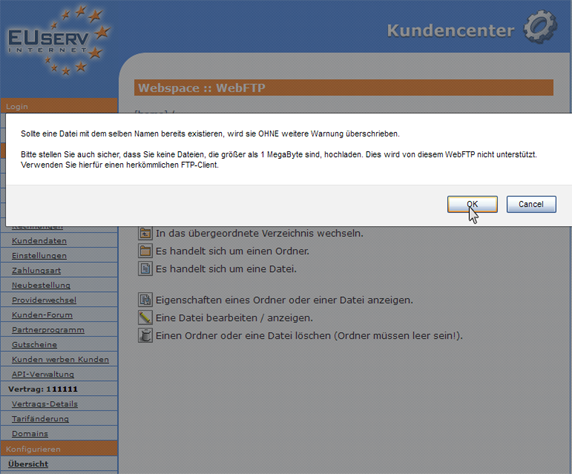
Task: Select the Login section header
Action: click(x=59, y=106)
